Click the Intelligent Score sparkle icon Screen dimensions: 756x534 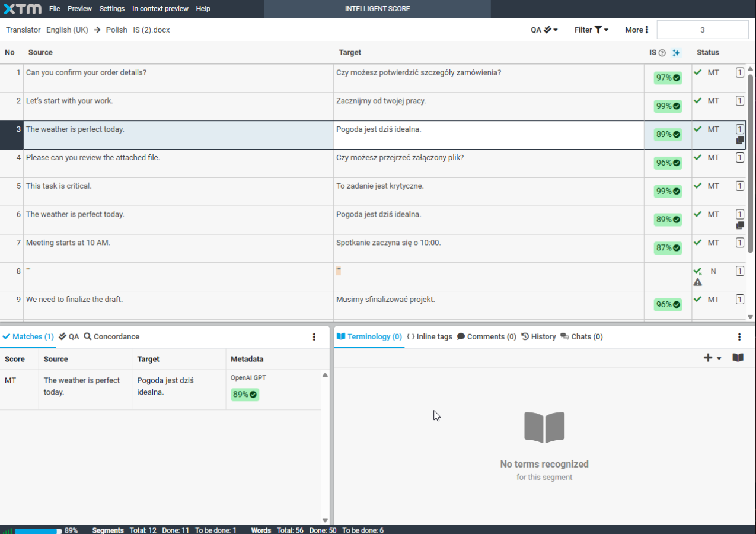(x=676, y=53)
